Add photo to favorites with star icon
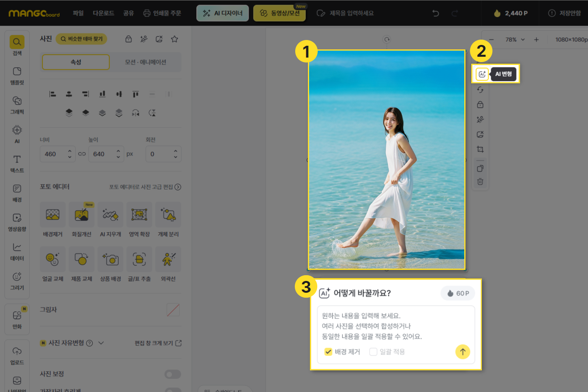Viewport: 588px width, 392px height. (x=174, y=39)
